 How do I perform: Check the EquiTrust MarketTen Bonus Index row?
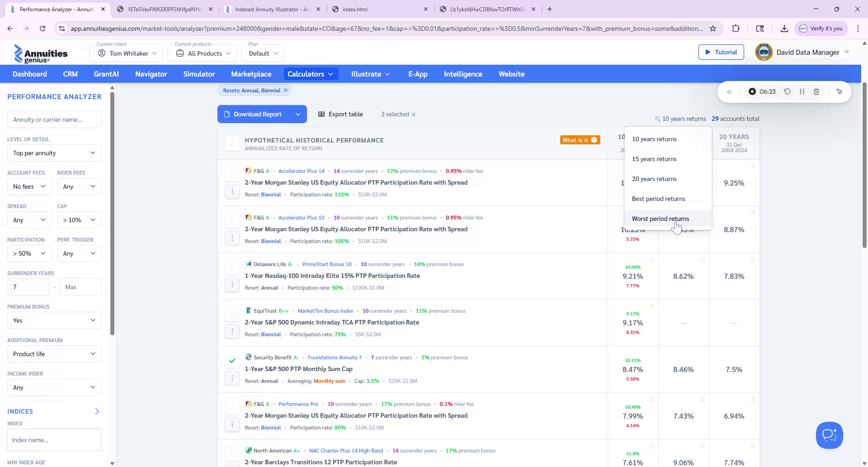tap(232, 314)
